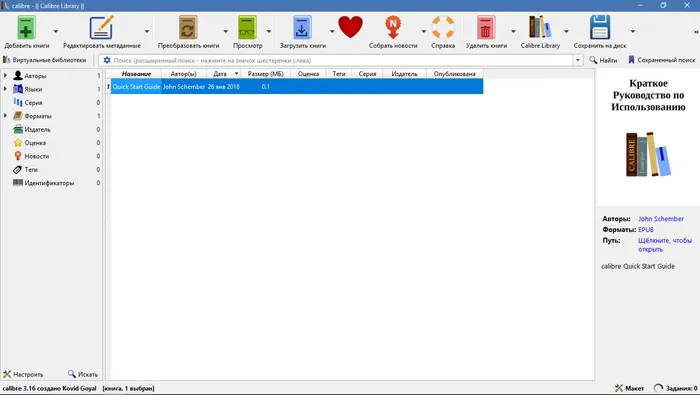
Task: Select Оценка star category
Action: point(35,143)
